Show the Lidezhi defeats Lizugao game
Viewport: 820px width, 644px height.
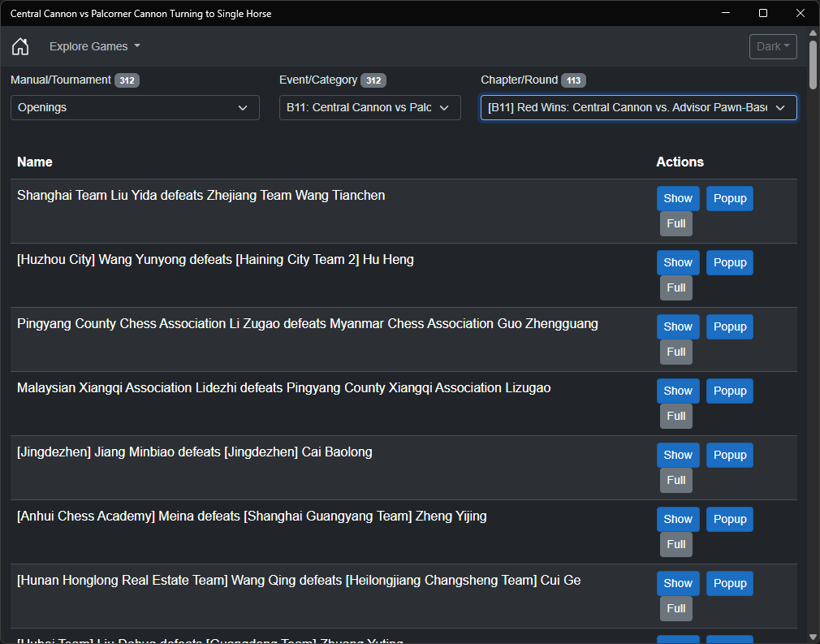[x=678, y=391]
